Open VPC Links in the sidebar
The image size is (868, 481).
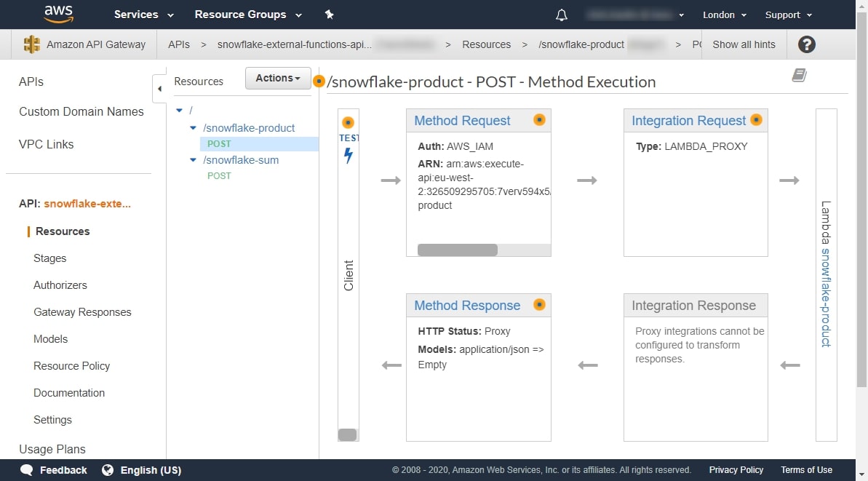(x=46, y=145)
